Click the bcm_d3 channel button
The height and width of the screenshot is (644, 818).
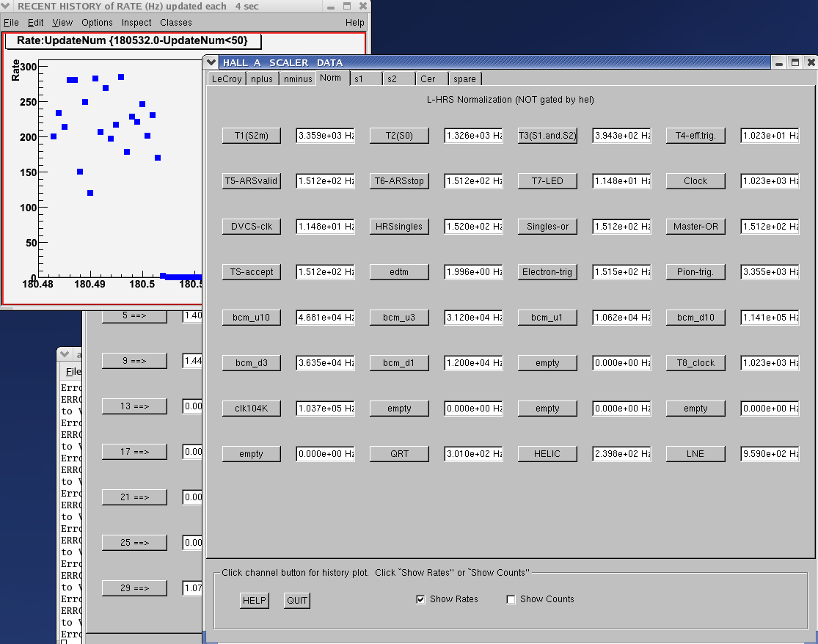[252, 363]
